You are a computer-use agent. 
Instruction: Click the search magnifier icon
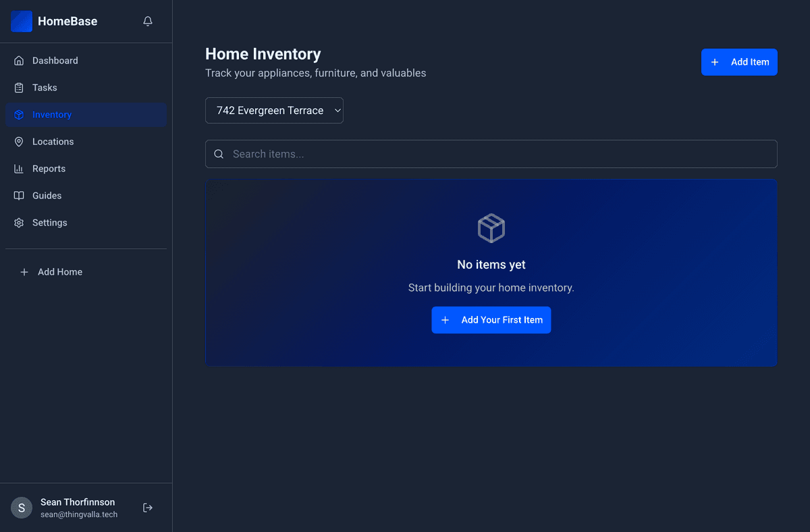(x=219, y=153)
